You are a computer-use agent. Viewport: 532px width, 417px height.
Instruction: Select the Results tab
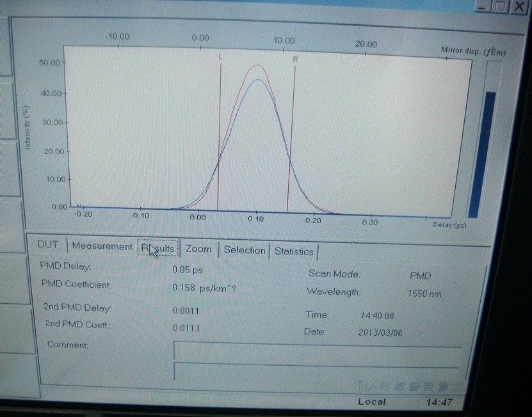click(158, 249)
